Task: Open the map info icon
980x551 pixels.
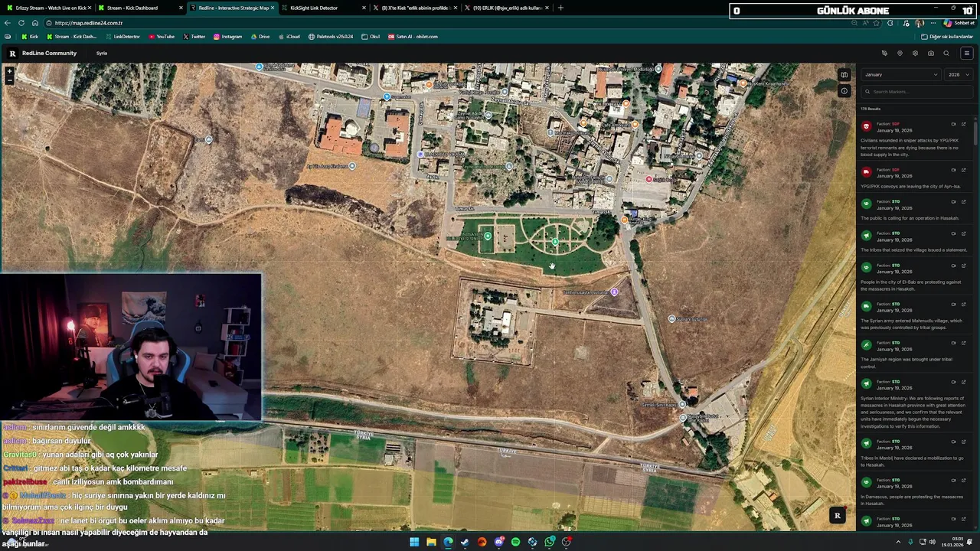Action: pos(844,91)
